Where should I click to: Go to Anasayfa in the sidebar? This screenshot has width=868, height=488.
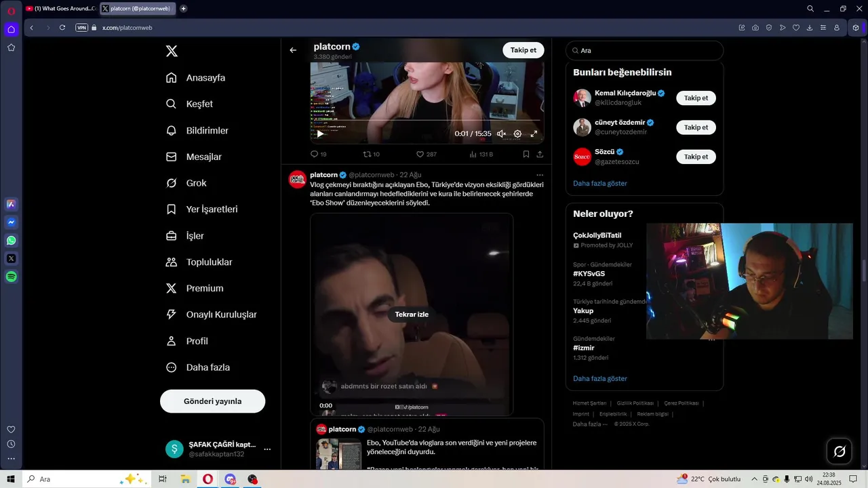(195, 78)
